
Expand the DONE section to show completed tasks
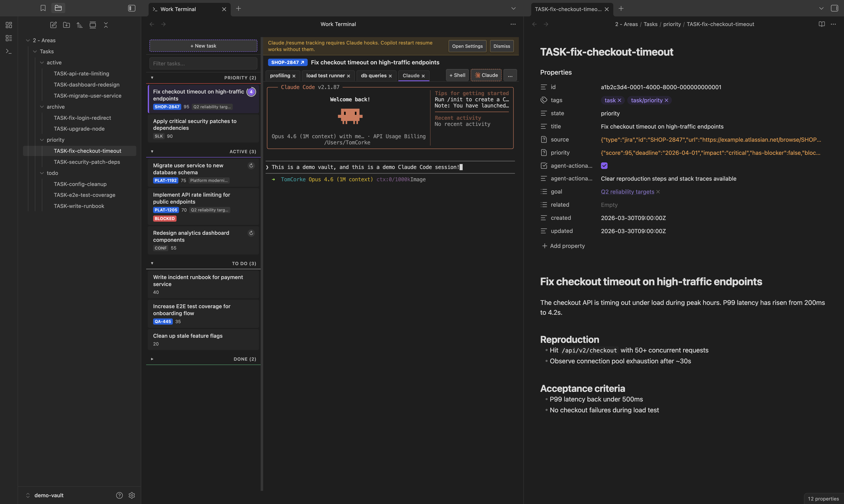(x=152, y=359)
